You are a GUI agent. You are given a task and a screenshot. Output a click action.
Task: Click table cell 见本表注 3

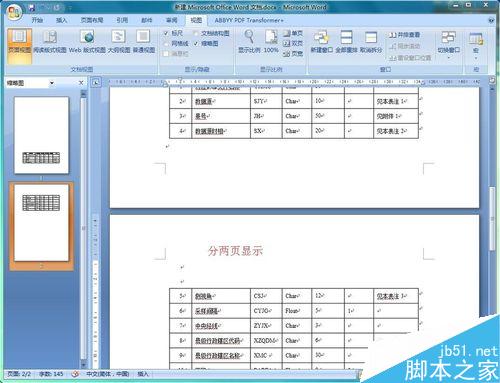pyautogui.click(x=396, y=296)
